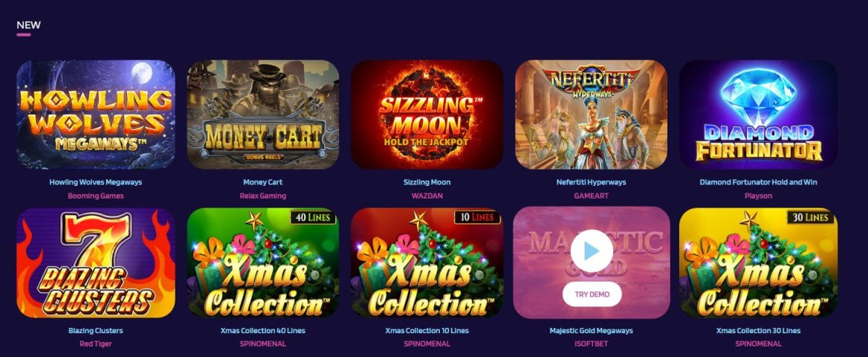Open Xmas Collection 40 Lines thumbnail
Viewport: 868px width, 357px height.
262,263
